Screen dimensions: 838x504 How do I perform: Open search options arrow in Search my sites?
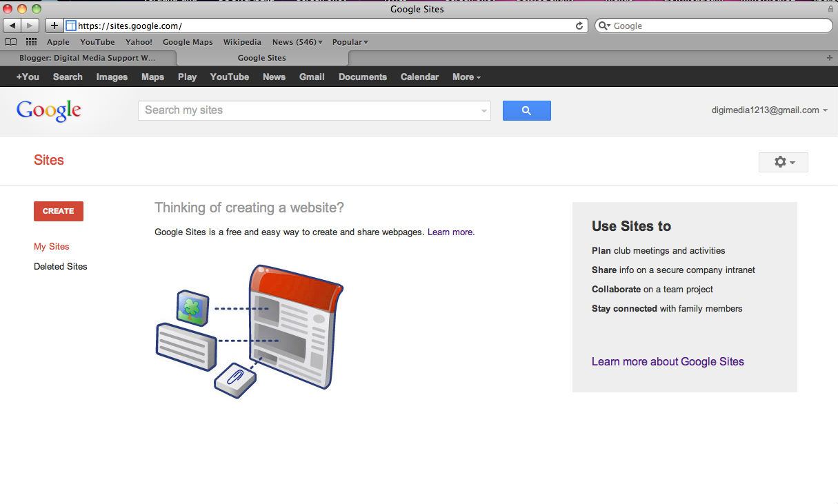(x=483, y=110)
